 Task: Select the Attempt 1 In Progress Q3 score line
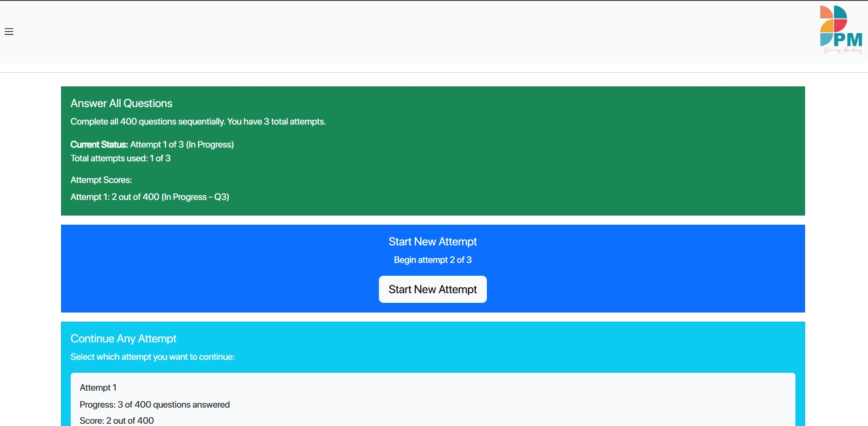click(x=150, y=197)
